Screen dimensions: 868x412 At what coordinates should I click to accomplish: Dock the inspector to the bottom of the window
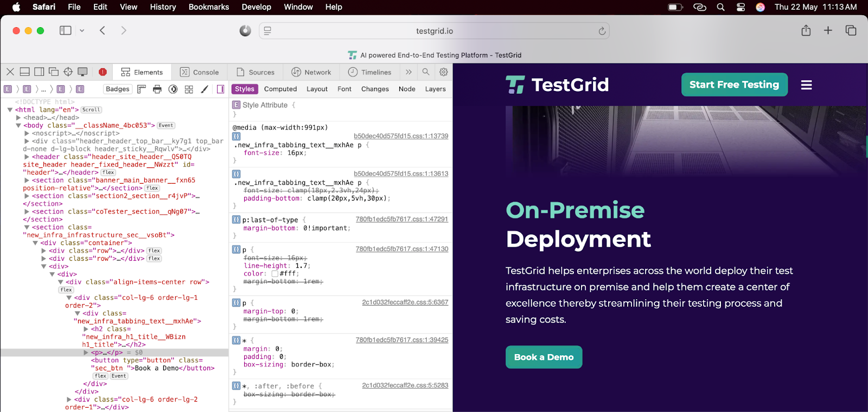[24, 72]
